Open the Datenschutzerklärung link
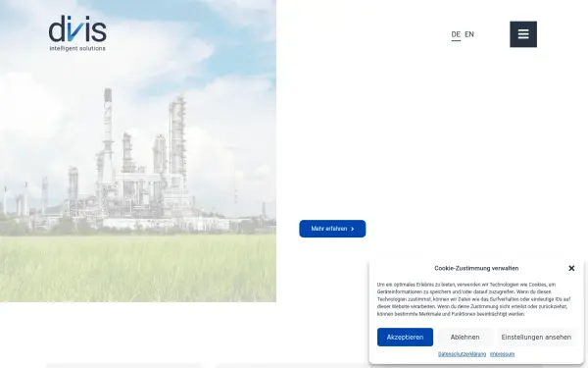Screen dimensions: 588x368 point(462,354)
